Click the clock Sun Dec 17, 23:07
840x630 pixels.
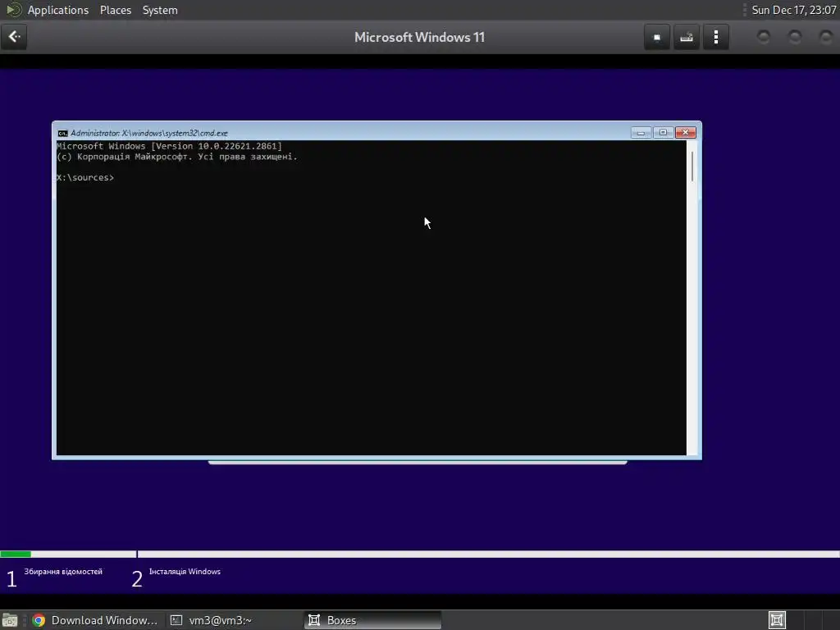point(793,10)
